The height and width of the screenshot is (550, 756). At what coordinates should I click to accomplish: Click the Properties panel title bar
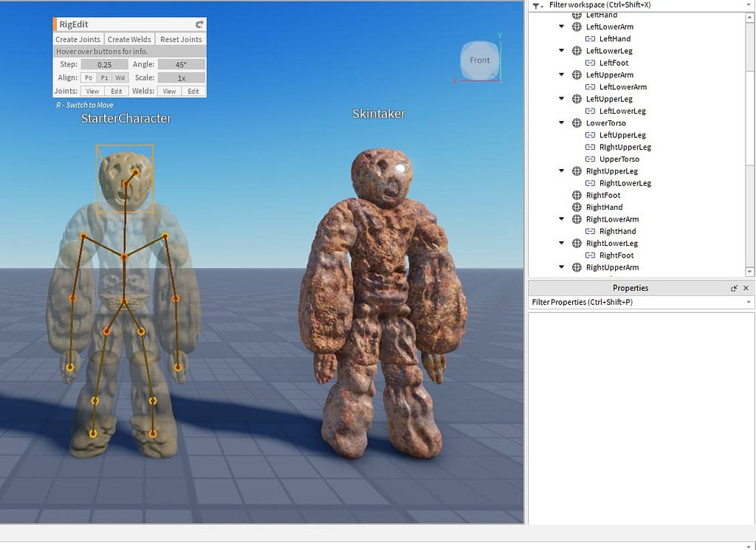(631, 288)
